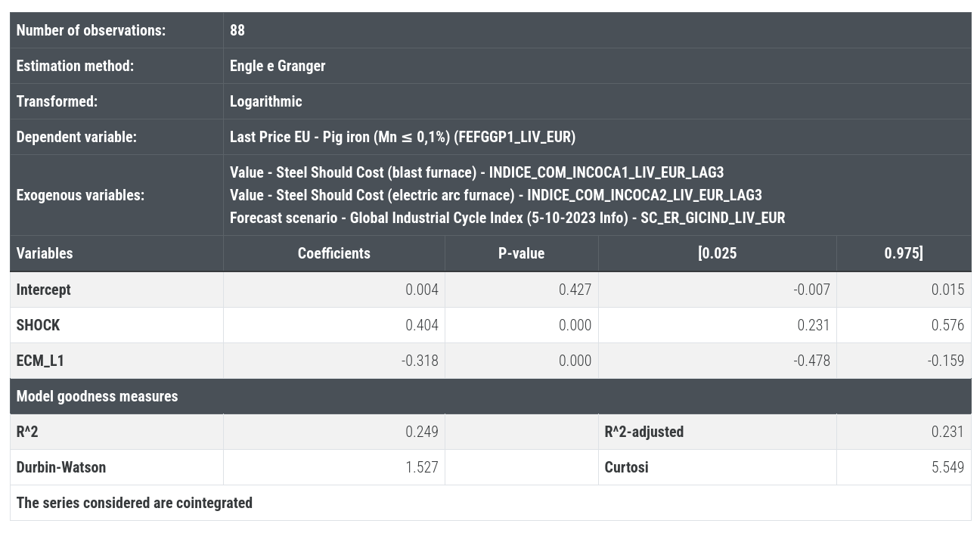Click the Number of observations label
Viewport: 980px width, 533px height.
click(91, 30)
